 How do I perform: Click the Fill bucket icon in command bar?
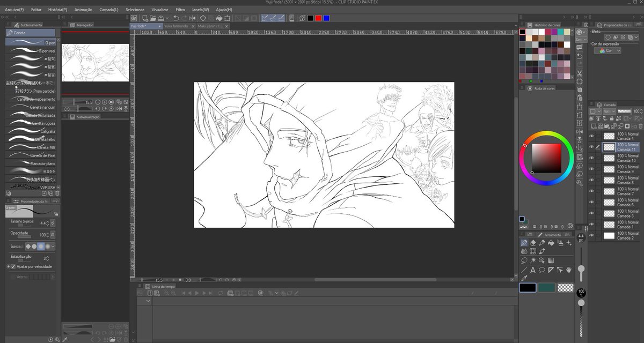[x=219, y=18]
